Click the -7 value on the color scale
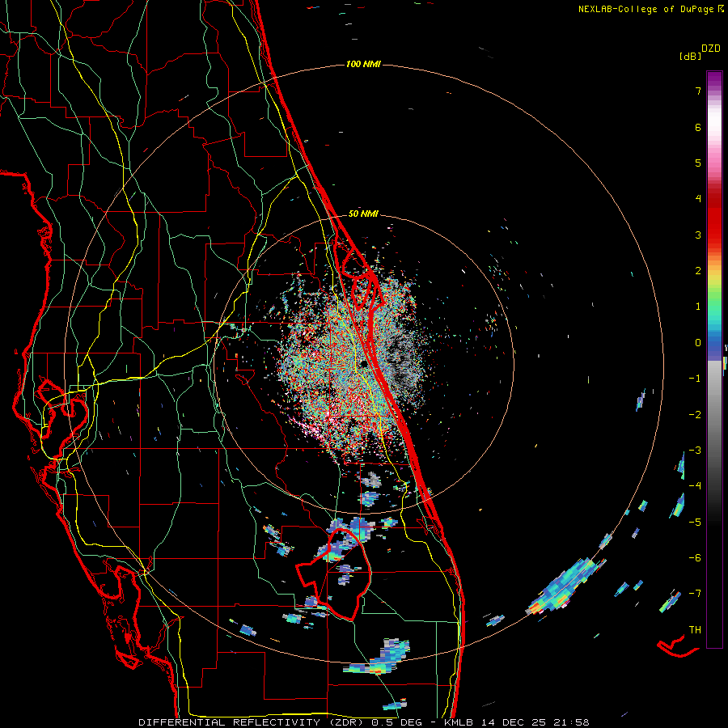Screen dimensions: 728x728 (x=695, y=594)
